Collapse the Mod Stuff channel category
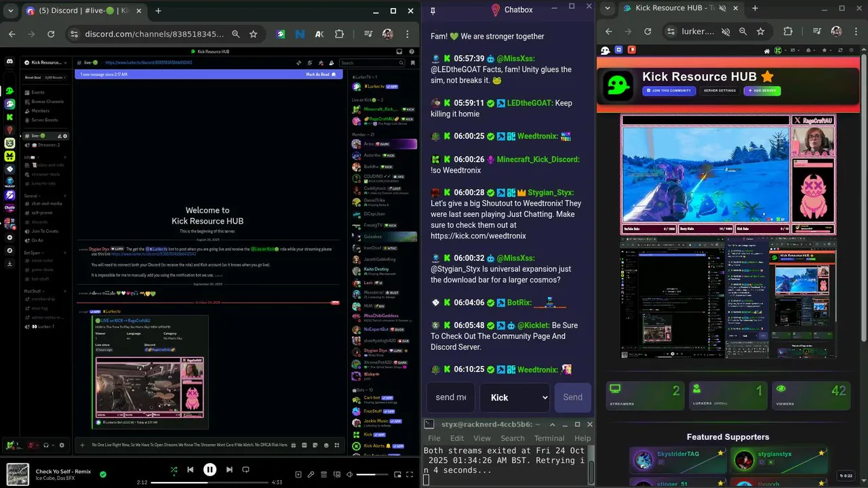Screen dimensions: 868x488 coord(34,291)
